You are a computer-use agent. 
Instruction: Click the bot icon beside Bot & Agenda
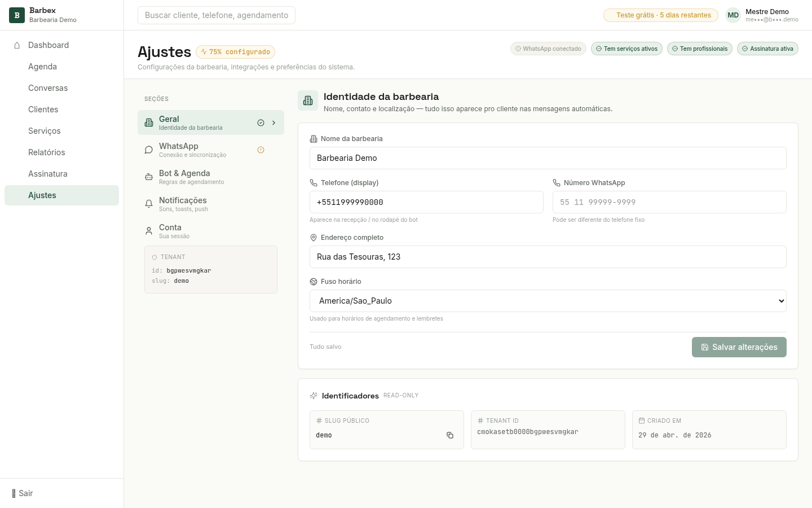coord(149,177)
